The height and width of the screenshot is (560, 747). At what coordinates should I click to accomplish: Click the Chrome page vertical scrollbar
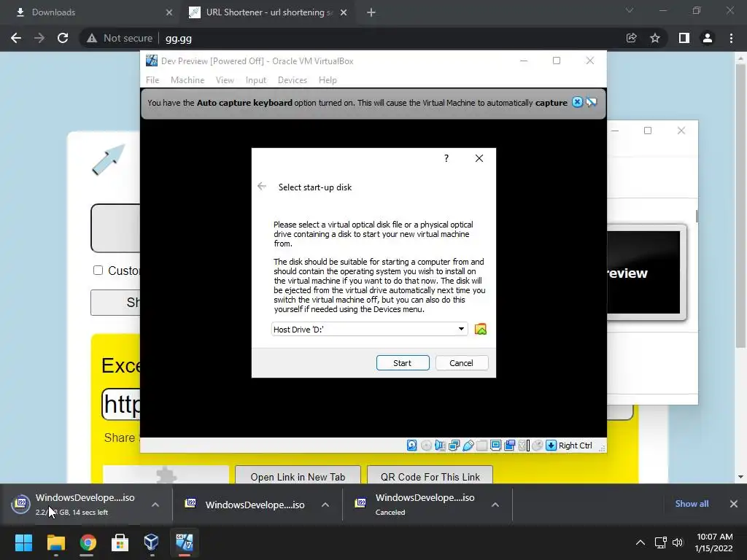point(740,205)
